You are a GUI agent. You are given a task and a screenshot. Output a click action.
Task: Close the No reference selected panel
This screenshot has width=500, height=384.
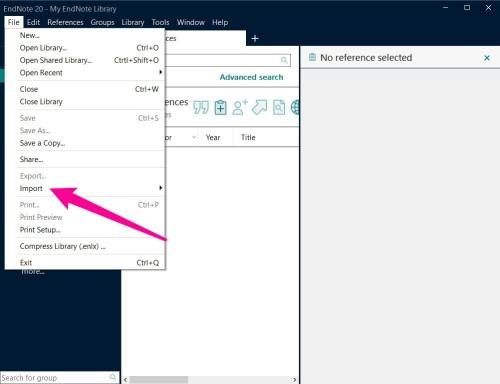coord(487,58)
